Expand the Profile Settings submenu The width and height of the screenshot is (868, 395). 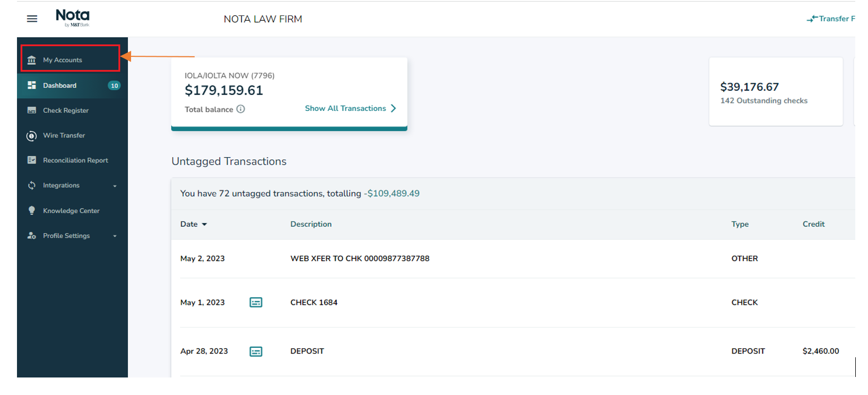115,236
